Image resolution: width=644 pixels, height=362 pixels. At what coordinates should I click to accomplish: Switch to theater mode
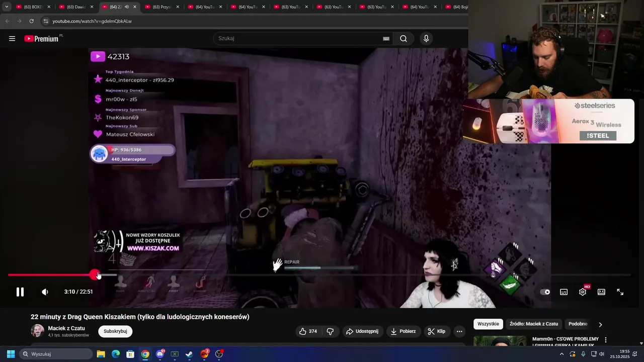point(601,292)
